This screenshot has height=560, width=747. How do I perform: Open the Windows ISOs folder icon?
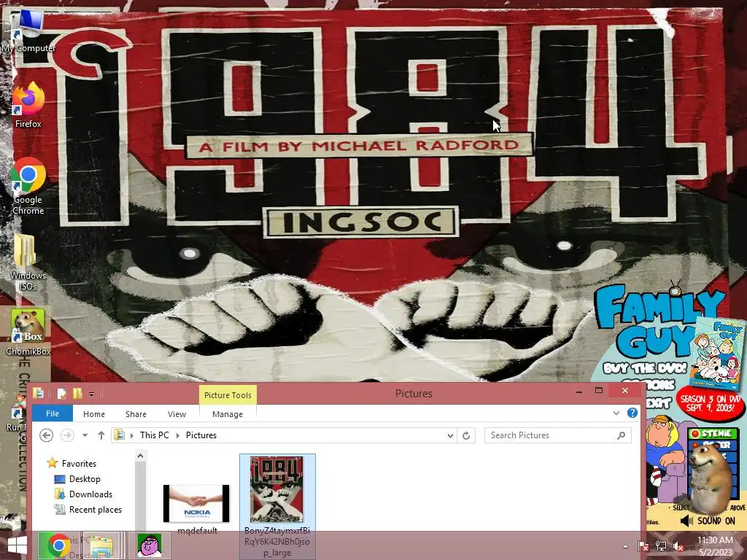pos(28,262)
